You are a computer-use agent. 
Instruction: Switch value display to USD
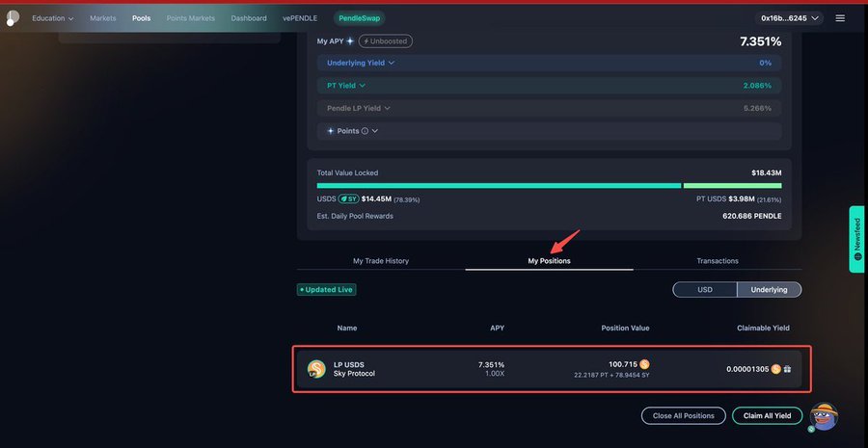tap(704, 289)
